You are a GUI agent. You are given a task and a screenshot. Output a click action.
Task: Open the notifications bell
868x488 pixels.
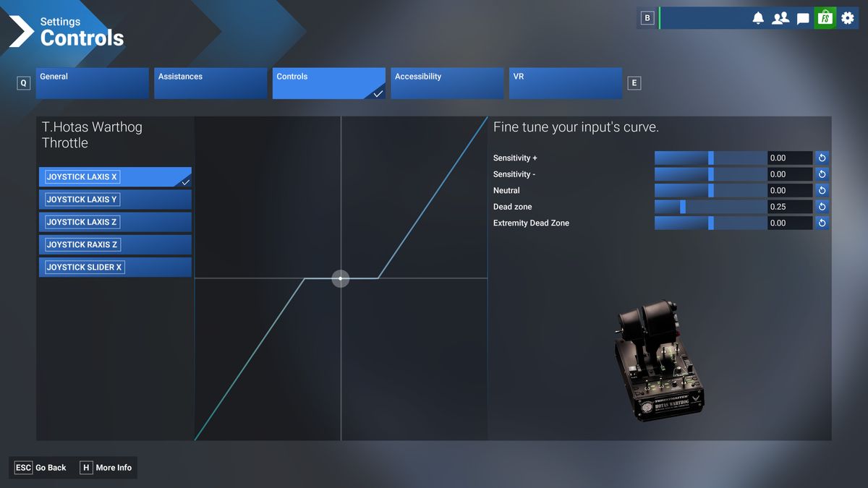point(758,18)
